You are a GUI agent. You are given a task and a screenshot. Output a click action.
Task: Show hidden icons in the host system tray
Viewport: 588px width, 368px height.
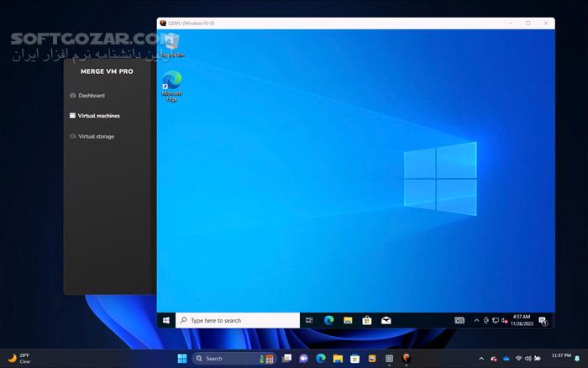tap(481, 359)
